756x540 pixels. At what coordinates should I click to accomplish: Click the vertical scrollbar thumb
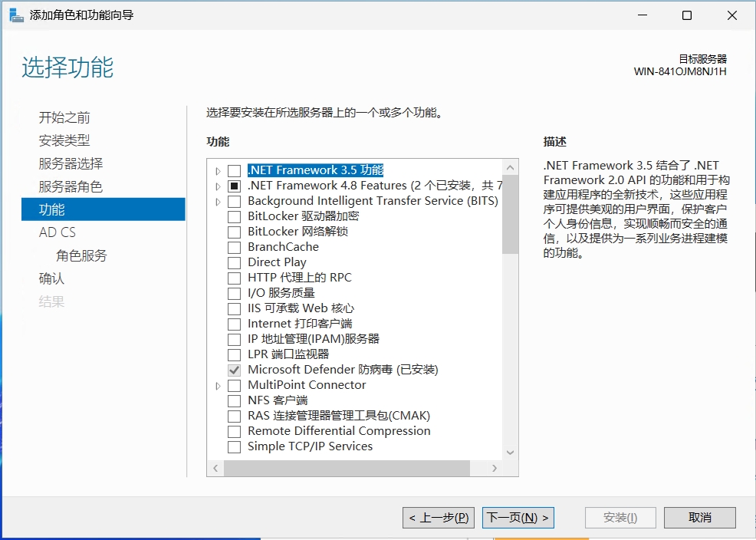coord(510,215)
